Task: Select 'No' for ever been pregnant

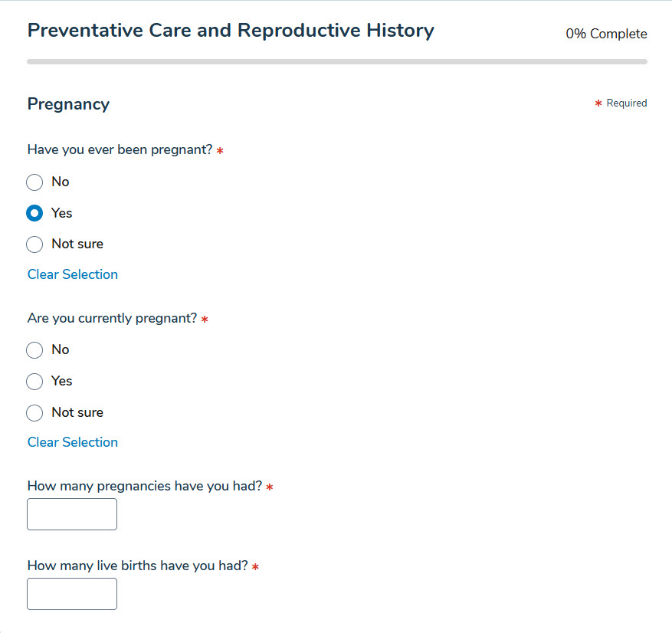Action: click(34, 182)
